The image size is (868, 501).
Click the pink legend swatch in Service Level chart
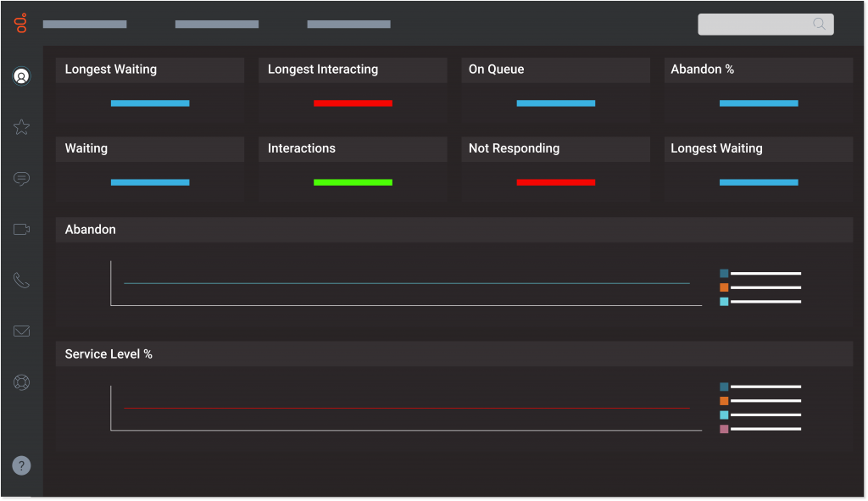(x=724, y=429)
